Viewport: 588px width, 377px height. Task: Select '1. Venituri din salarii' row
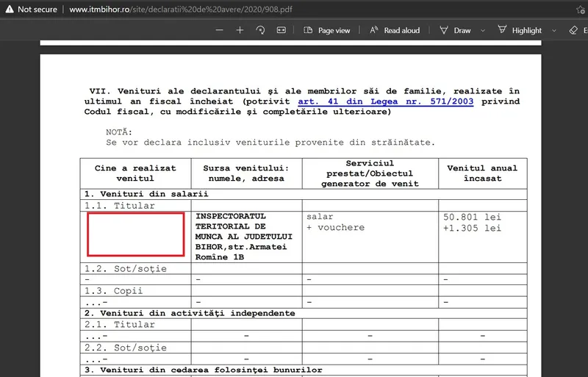pyautogui.click(x=304, y=194)
